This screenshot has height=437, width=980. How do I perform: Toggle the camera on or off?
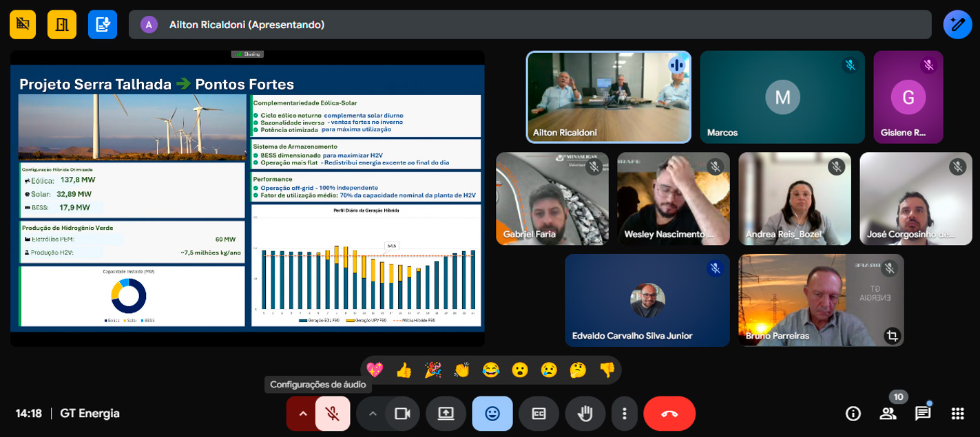(402, 414)
